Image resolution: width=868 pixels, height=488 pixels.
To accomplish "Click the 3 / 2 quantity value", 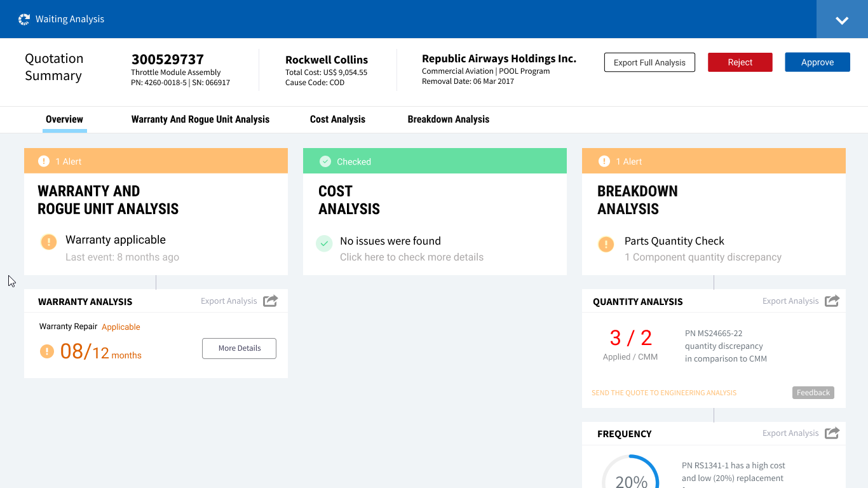I will tap(631, 337).
